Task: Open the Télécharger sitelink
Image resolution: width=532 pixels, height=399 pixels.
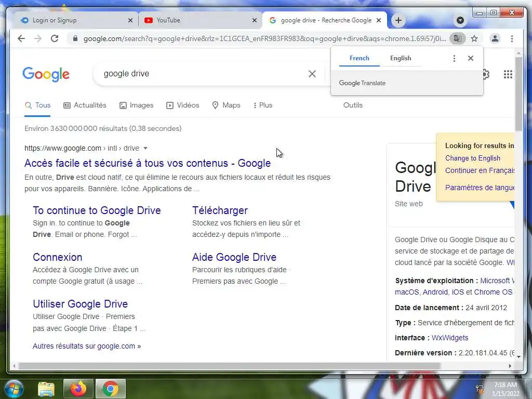Action: [x=220, y=210]
